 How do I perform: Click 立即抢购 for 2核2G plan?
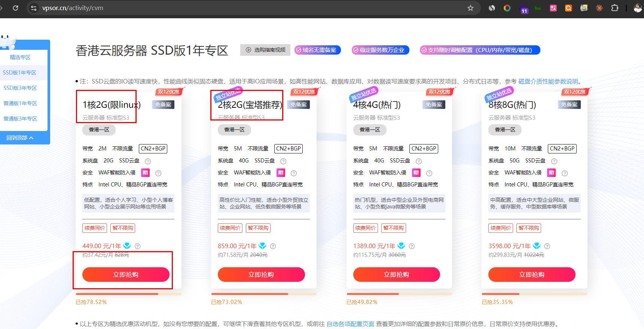click(261, 274)
